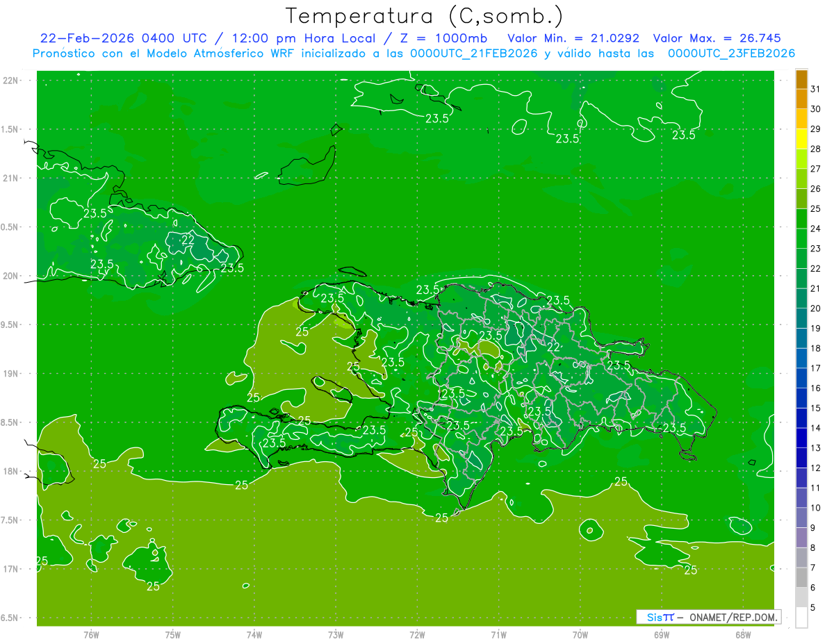Viewport: 834px width, 644px height.
Task: Click the legend value "19"
Action: pos(816,329)
